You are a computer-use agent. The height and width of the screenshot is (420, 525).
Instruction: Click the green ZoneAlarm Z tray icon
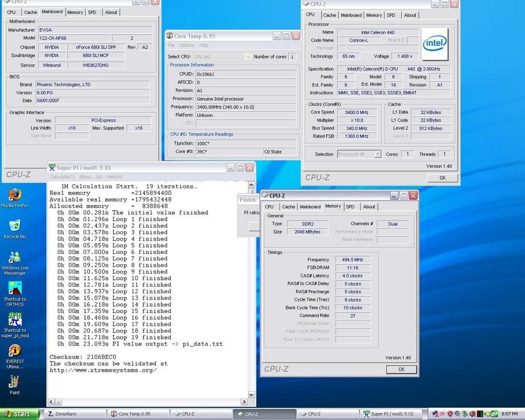pyautogui.click(x=495, y=414)
